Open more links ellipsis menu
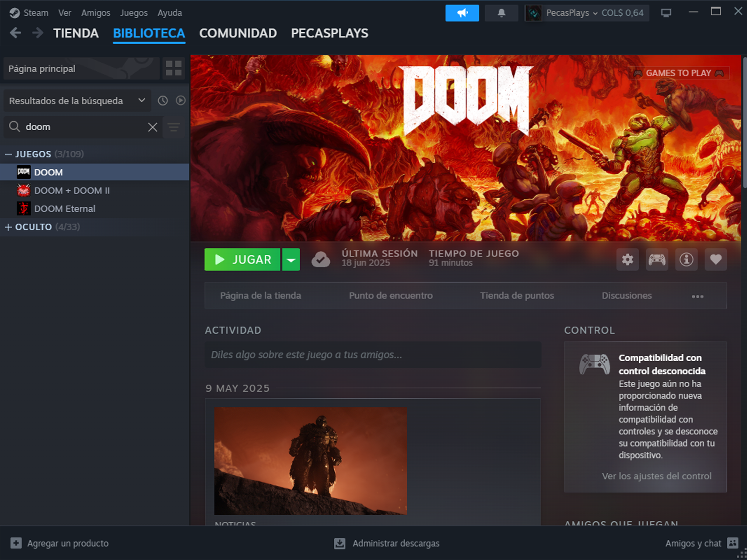The image size is (747, 560). pos(698,296)
